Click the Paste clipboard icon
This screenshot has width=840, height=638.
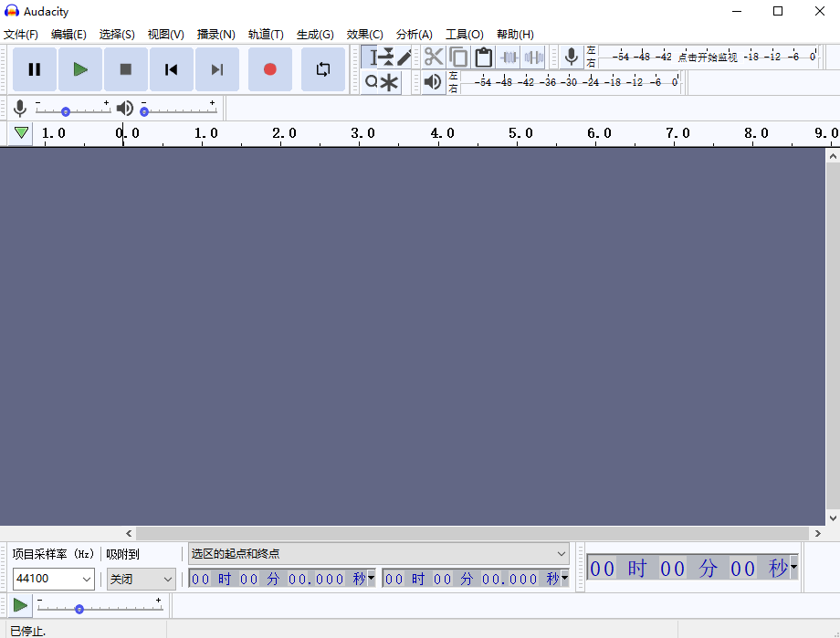pos(484,58)
